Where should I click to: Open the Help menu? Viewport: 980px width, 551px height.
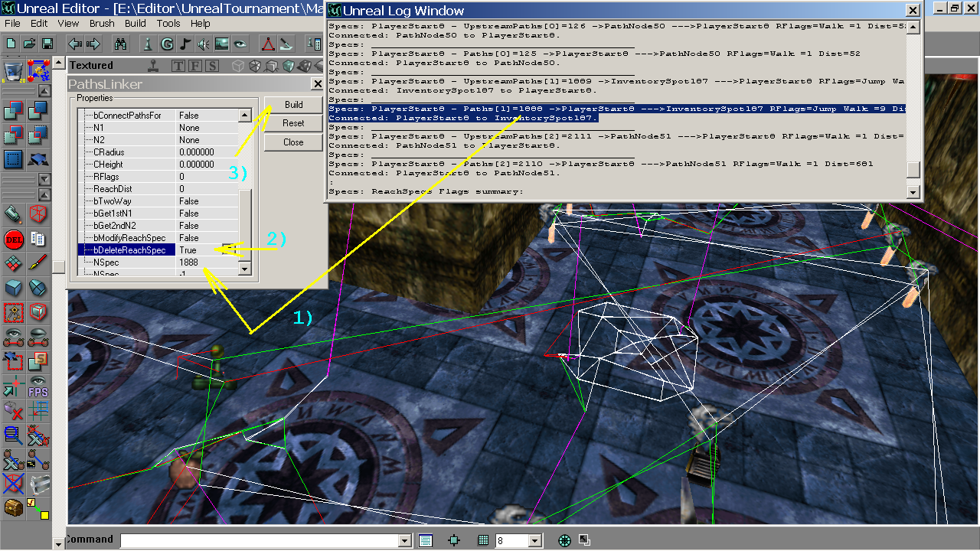point(201,24)
